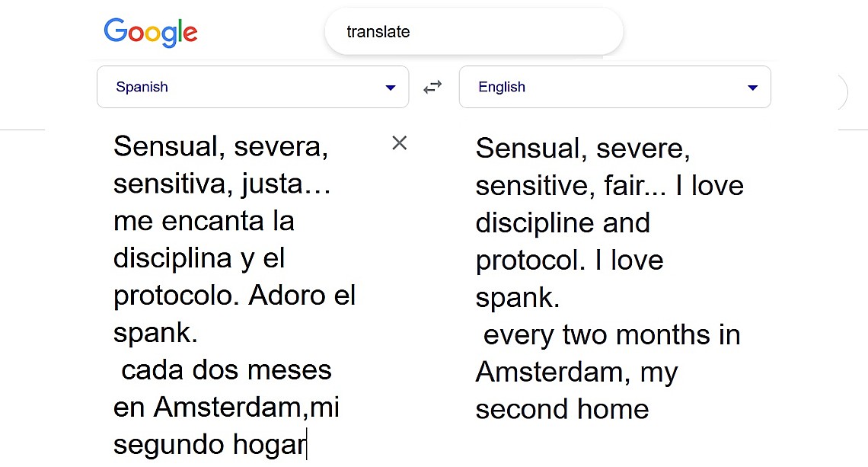
Task: Click "Sensual, severa," in the Spanish text
Action: (221, 146)
